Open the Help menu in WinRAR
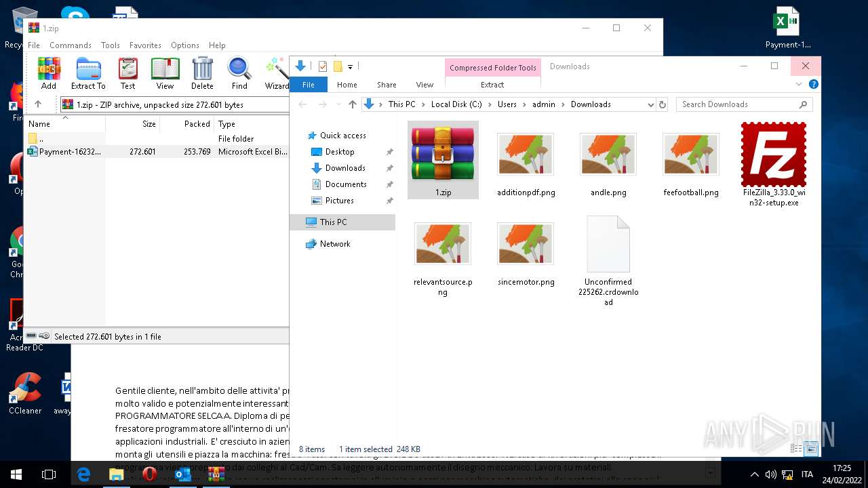Image resolution: width=868 pixels, height=488 pixels. (x=217, y=45)
